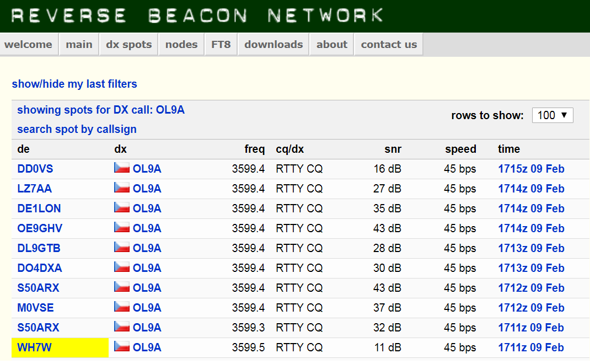
Task: Click the de column header
Action: tap(23, 149)
